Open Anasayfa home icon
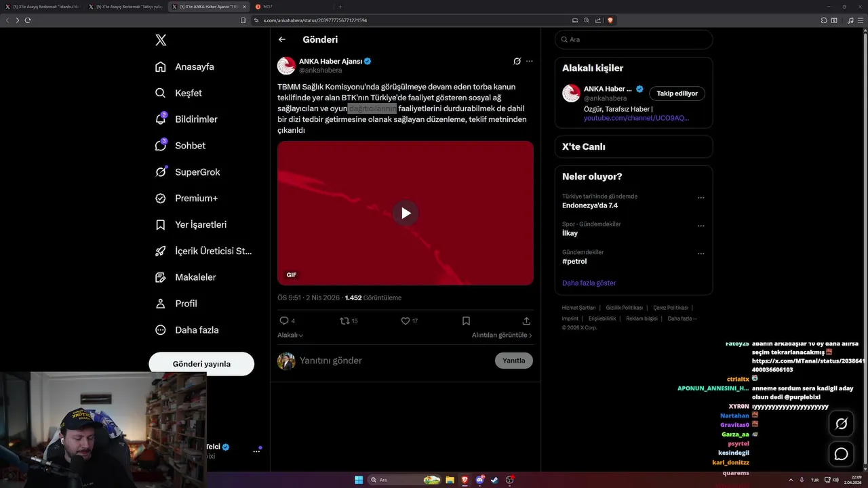The width and height of the screenshot is (868, 488). (x=161, y=66)
